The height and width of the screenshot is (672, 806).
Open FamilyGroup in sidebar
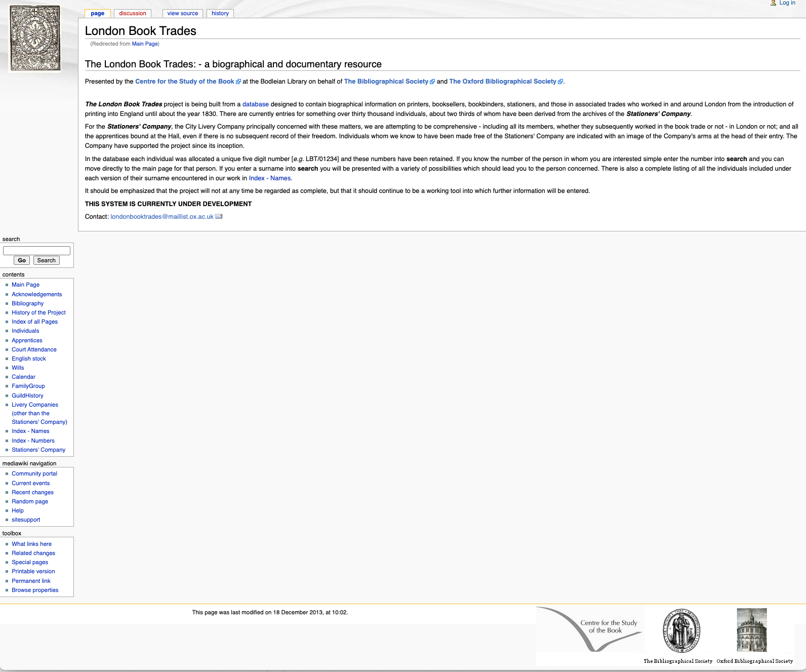(28, 386)
